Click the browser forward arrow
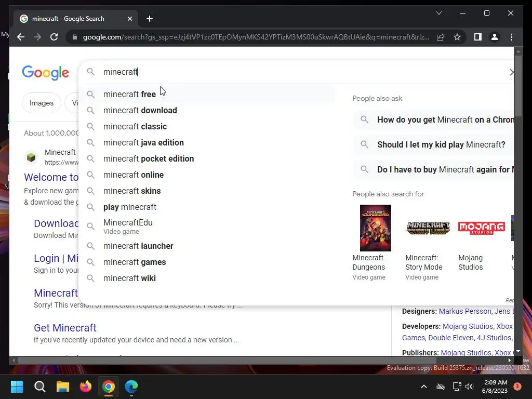 pos(37,37)
